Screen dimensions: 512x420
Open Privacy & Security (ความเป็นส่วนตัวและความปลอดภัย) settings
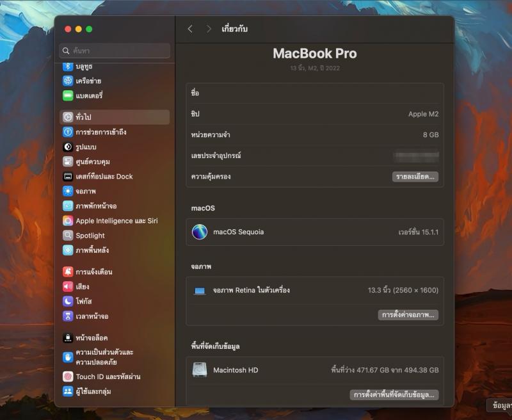point(115,357)
